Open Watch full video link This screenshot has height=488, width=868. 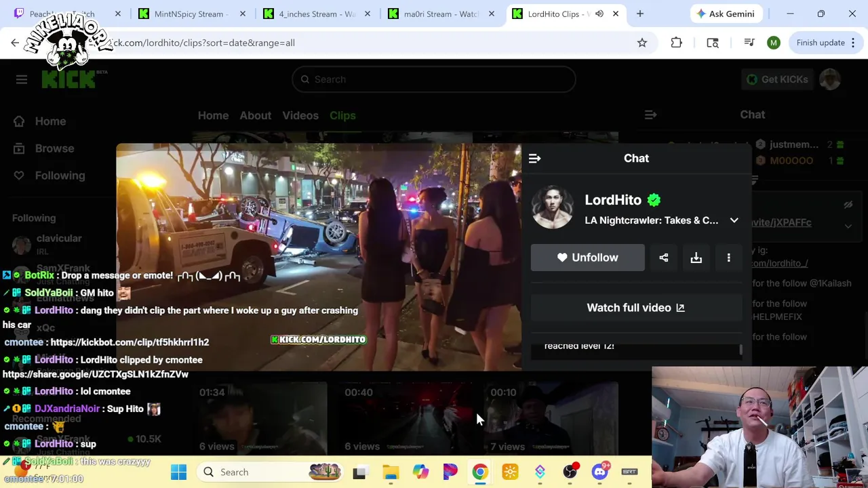[x=636, y=308]
